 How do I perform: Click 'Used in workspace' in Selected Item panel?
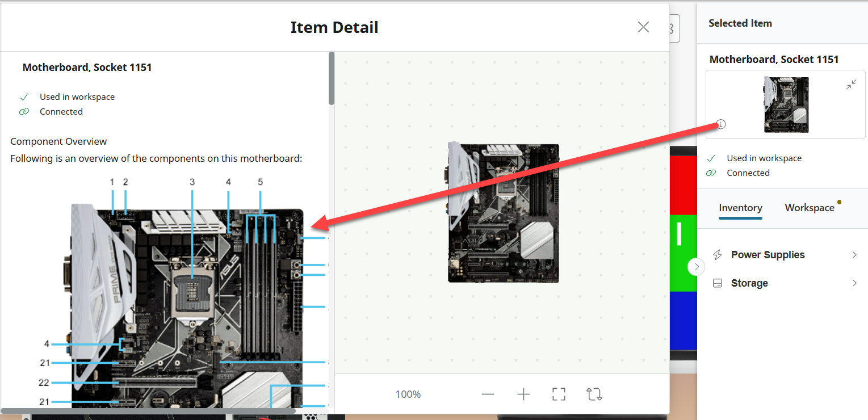coord(764,158)
